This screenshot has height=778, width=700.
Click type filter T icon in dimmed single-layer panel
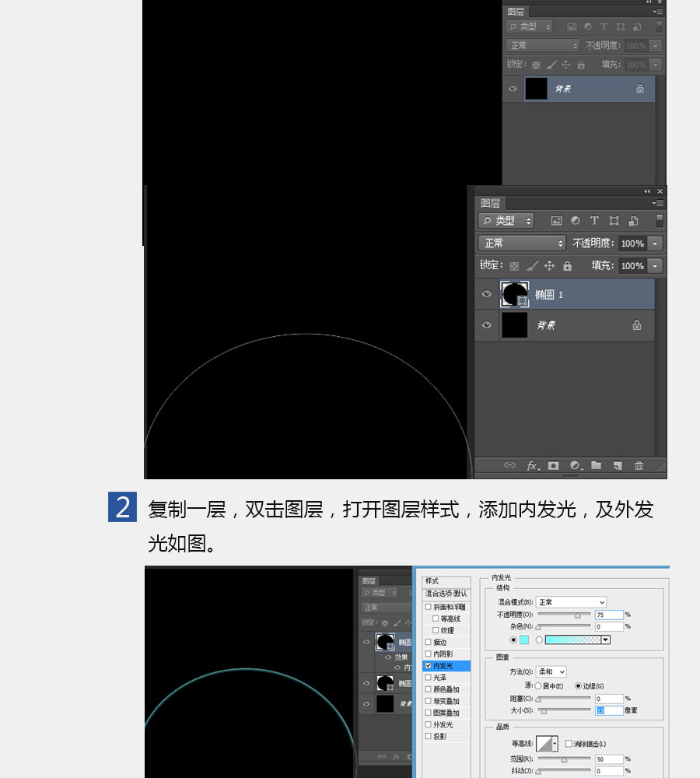(604, 26)
